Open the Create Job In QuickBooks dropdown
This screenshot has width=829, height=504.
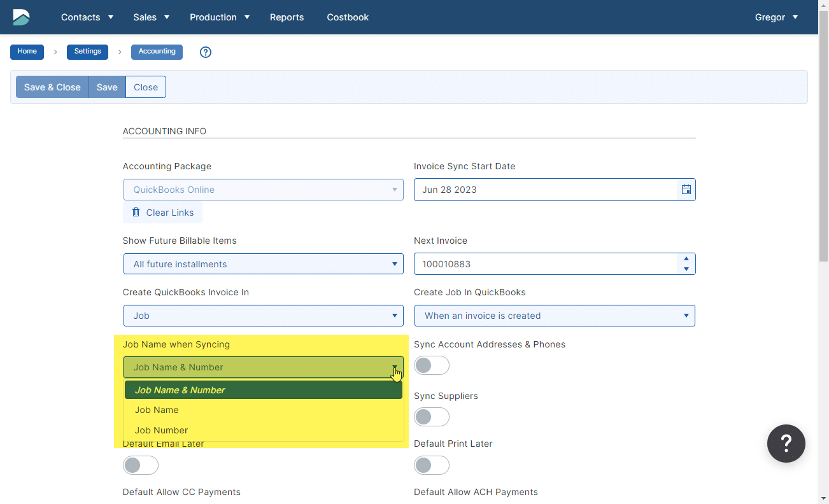[554, 316]
